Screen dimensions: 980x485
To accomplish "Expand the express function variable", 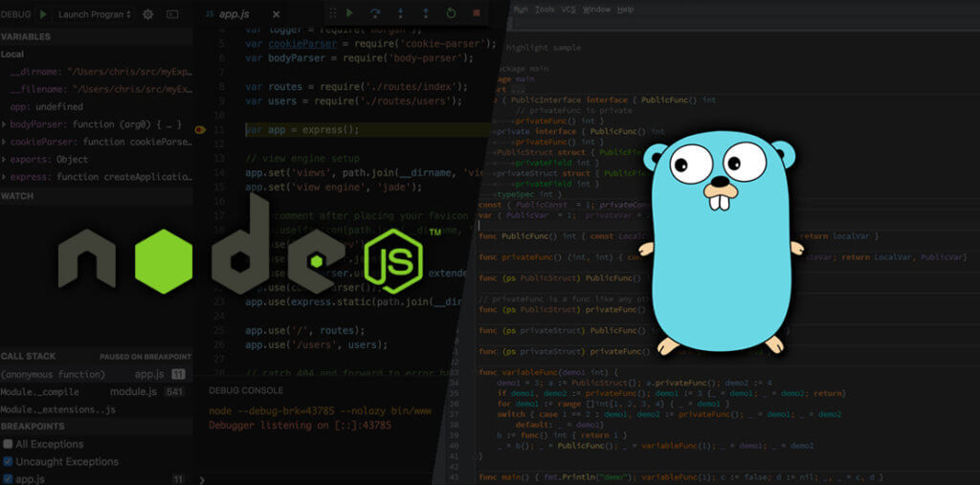I will 5,177.
